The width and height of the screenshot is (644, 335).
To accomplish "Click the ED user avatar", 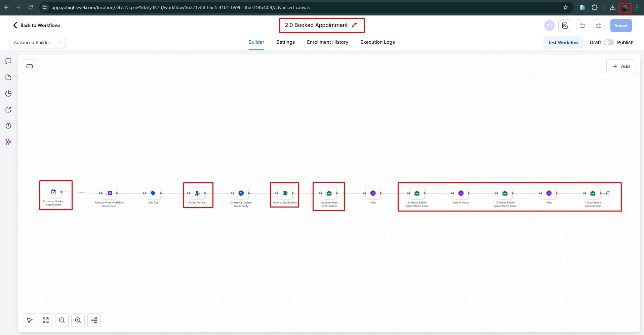I will click(550, 26).
